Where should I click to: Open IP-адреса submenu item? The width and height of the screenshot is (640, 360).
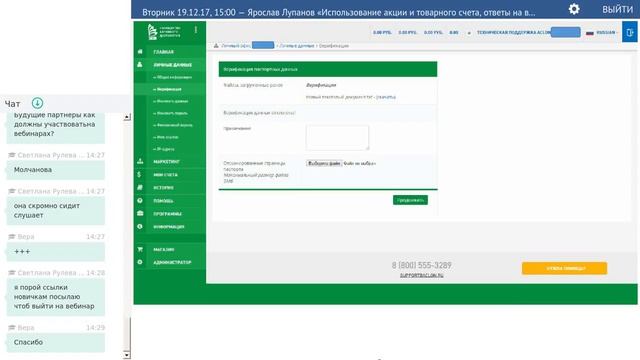coord(164,149)
